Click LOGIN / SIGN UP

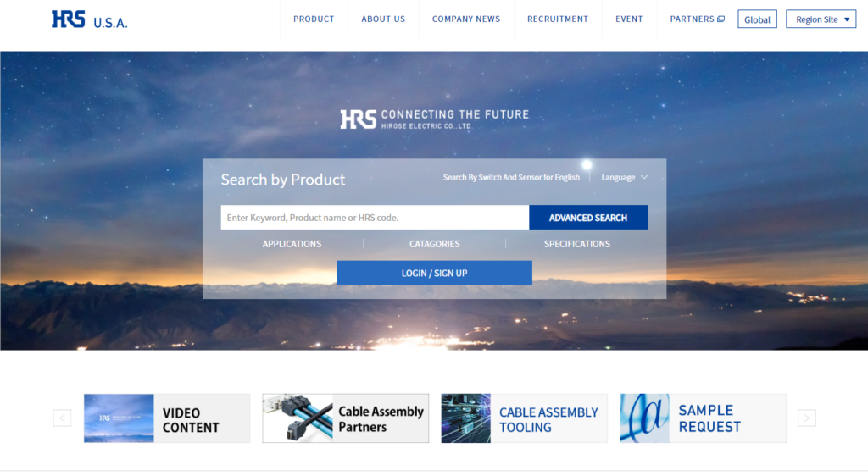coord(435,273)
